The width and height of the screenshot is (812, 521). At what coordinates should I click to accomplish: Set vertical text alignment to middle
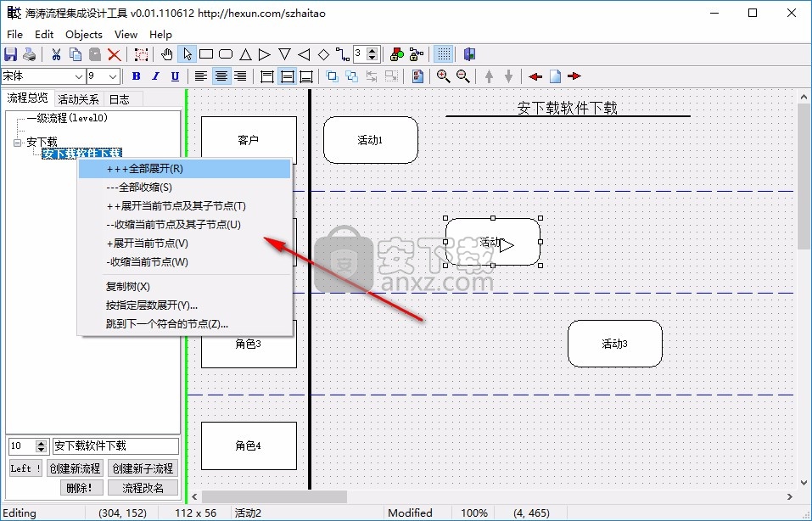tap(287, 76)
